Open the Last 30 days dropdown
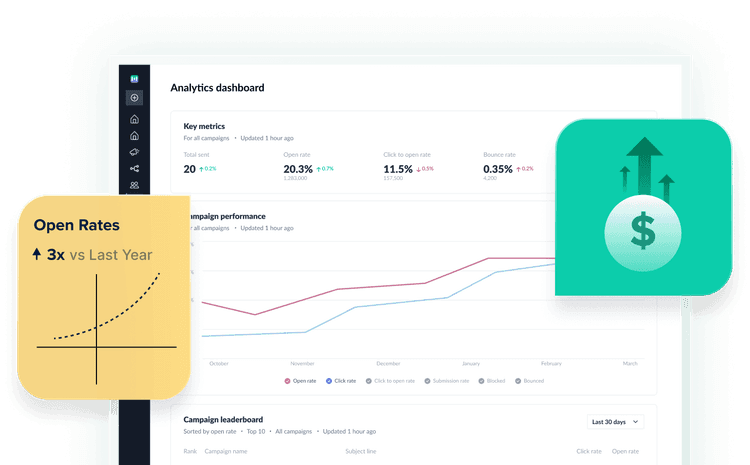 coord(614,422)
